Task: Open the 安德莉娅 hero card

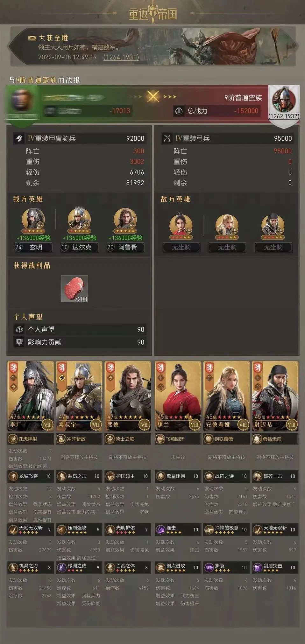Action: tap(226, 396)
